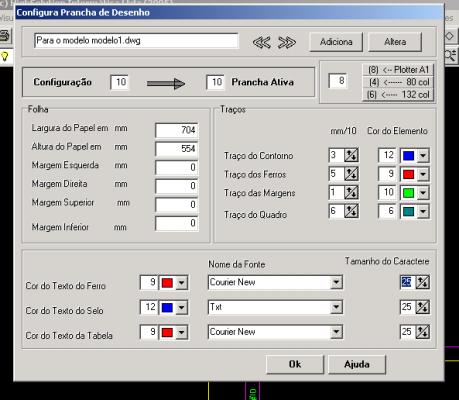
Task: Select the (8) Plotter A1 preset
Action: pyautogui.click(x=398, y=70)
